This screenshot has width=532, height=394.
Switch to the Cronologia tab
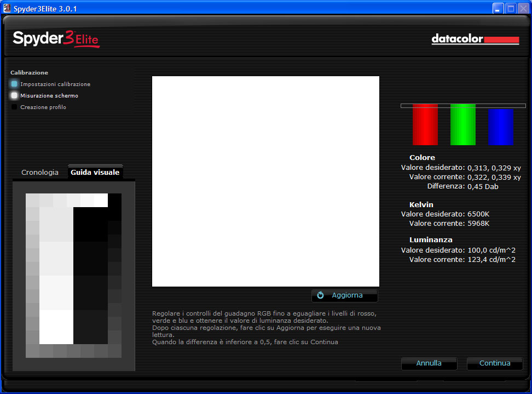point(40,172)
